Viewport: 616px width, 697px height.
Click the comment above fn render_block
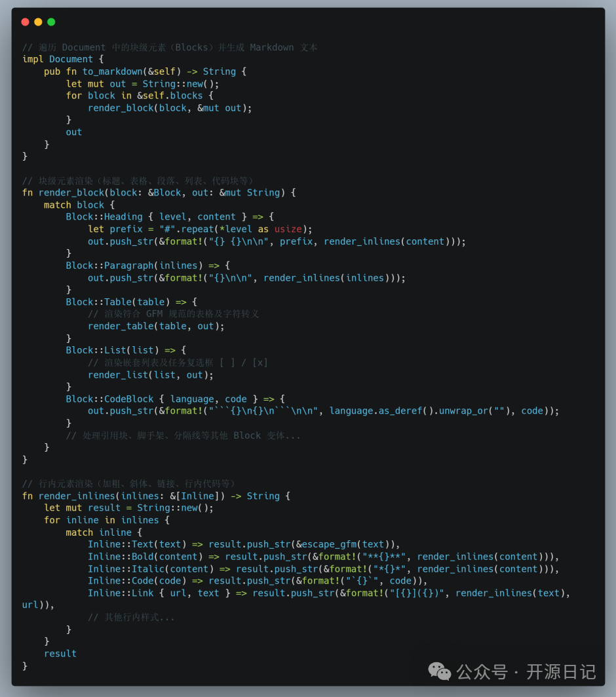pyautogui.click(x=138, y=180)
